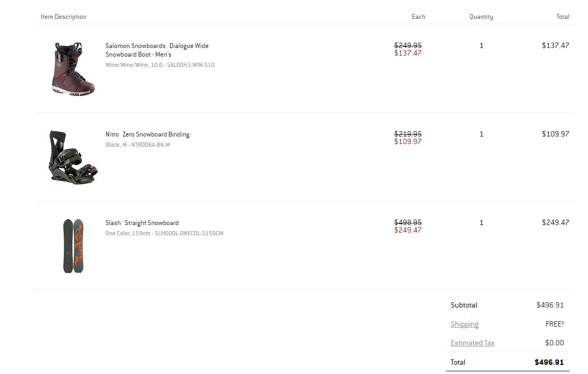Click the Slash Straight Snowboard title

click(x=142, y=223)
